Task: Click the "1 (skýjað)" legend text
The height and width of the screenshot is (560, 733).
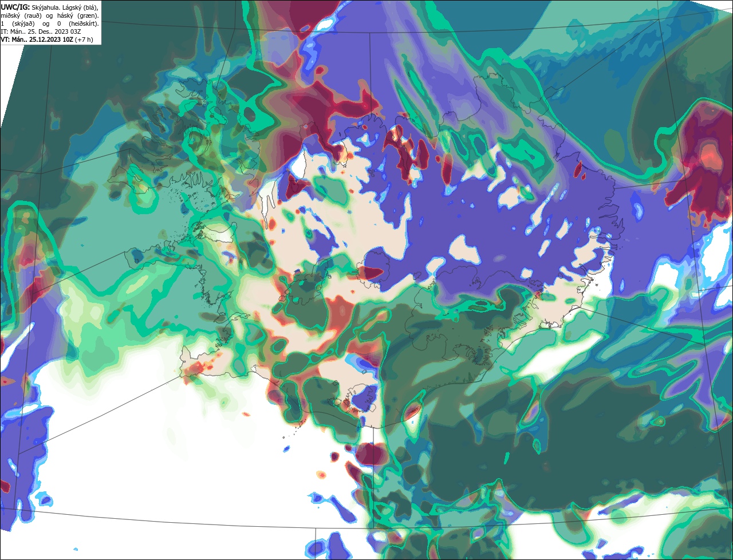Action: [x=18, y=23]
